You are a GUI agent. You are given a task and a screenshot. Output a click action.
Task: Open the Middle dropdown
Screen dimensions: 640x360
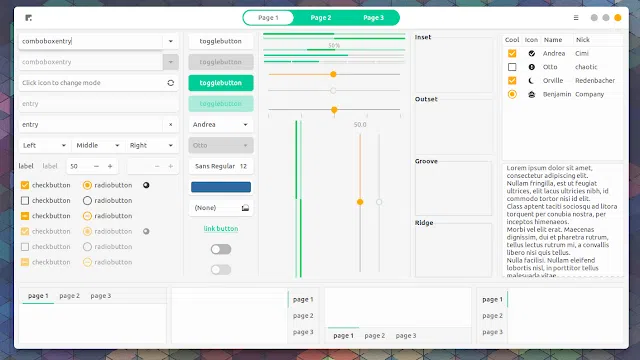[x=98, y=145]
